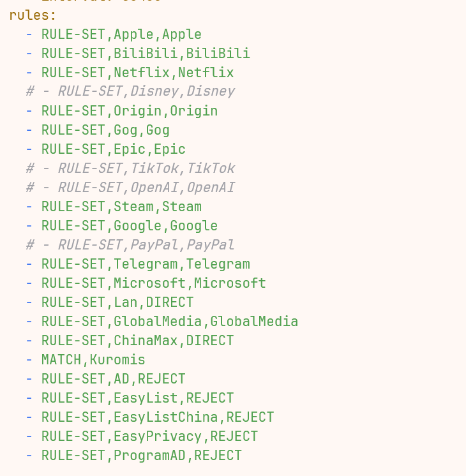The image size is (466, 476).
Task: Click the GlobalMedia rule-set line
Action: [162, 321]
